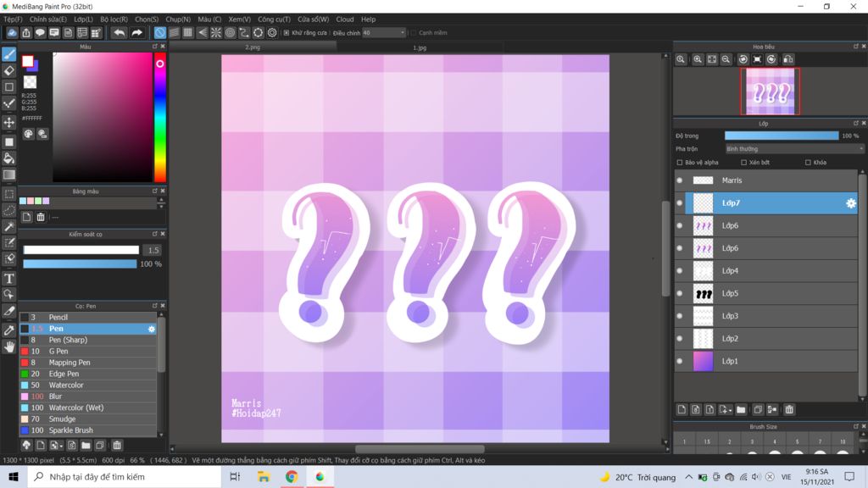Select the Gradient tool

(8, 175)
